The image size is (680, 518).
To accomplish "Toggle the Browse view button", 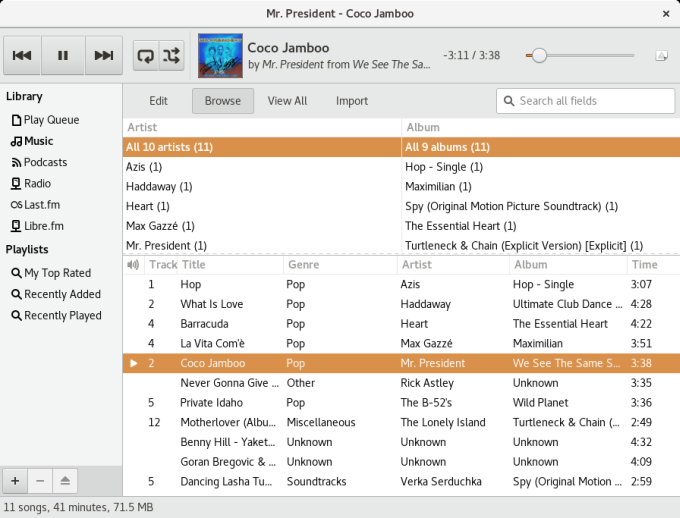I will (x=223, y=101).
